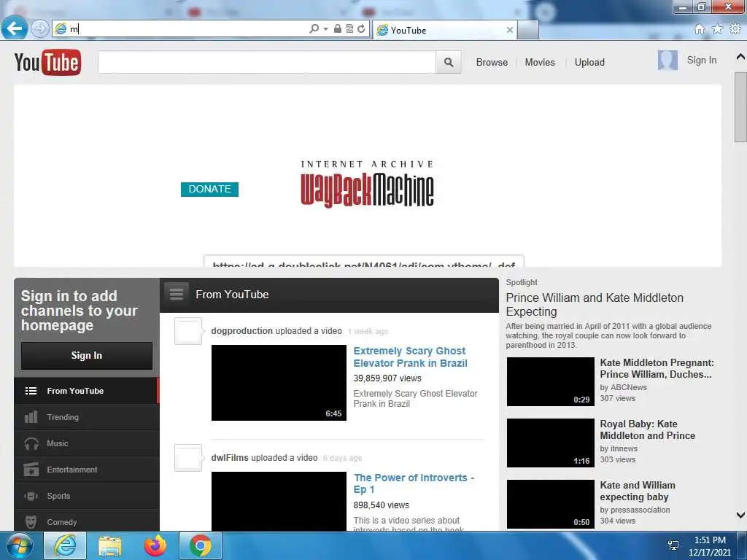Open Kate Middleton Pregnant video by ABCNews

click(657, 368)
